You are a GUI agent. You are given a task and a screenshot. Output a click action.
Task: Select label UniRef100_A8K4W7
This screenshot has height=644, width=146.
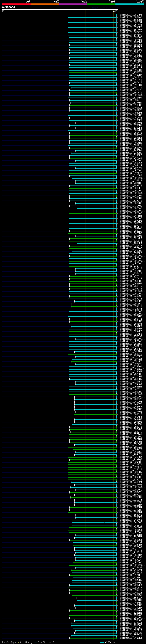tap(131, 329)
